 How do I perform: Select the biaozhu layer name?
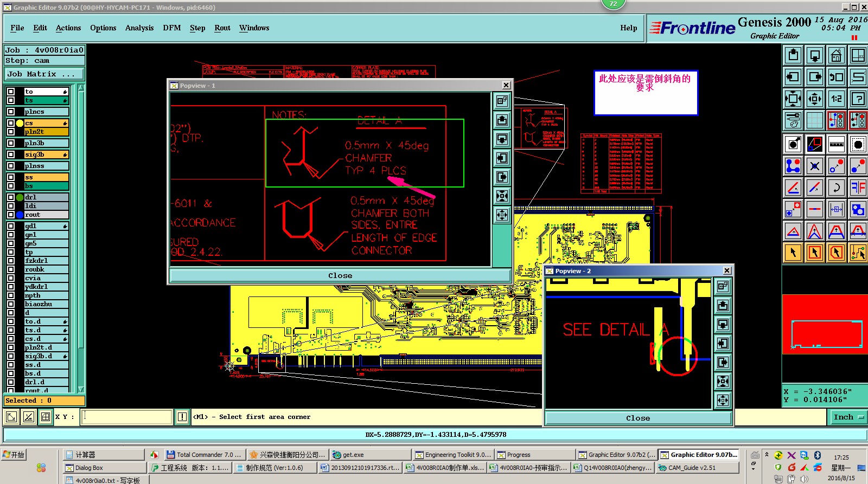[x=46, y=304]
